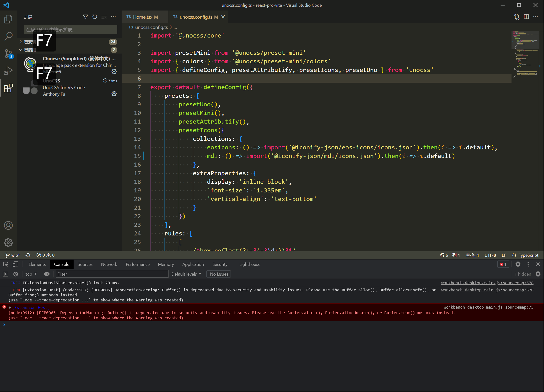Switch to the Elements DevTools tab
Viewport: 544px width, 392px height.
pos(37,264)
